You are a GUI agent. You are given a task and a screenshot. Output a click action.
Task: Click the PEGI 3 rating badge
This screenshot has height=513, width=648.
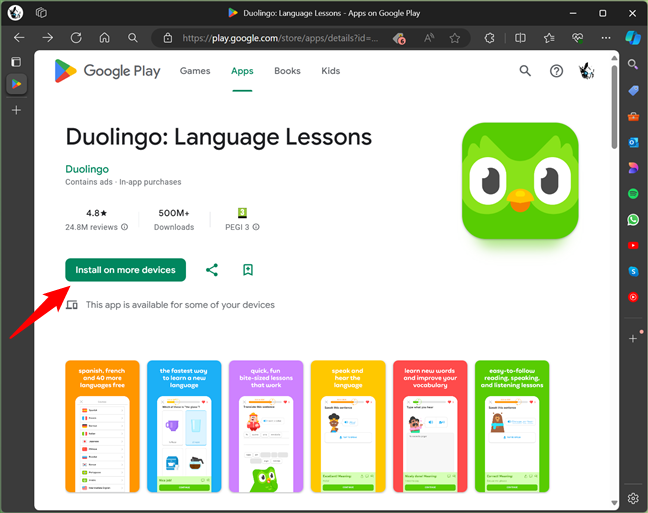pyautogui.click(x=242, y=213)
